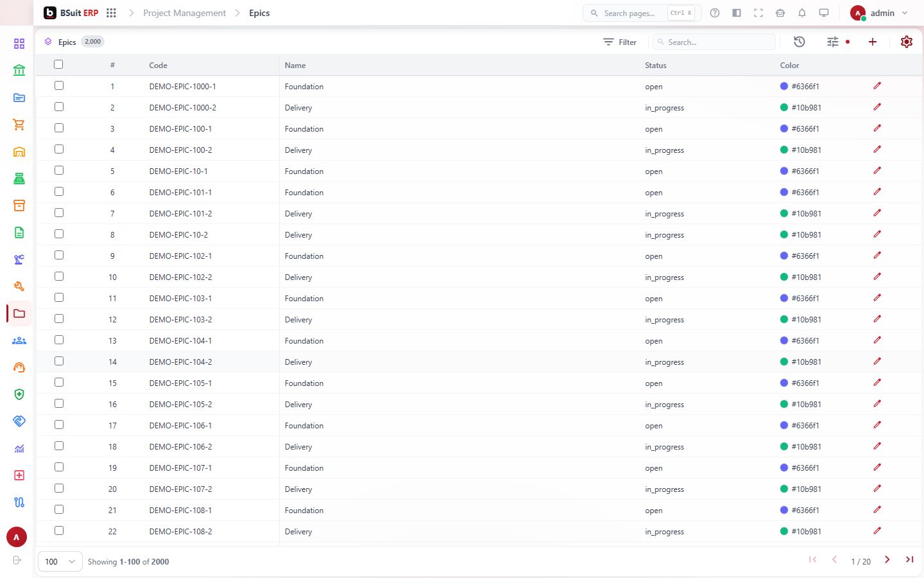Add a new epic with plus icon
The image size is (924, 578).
click(x=873, y=42)
